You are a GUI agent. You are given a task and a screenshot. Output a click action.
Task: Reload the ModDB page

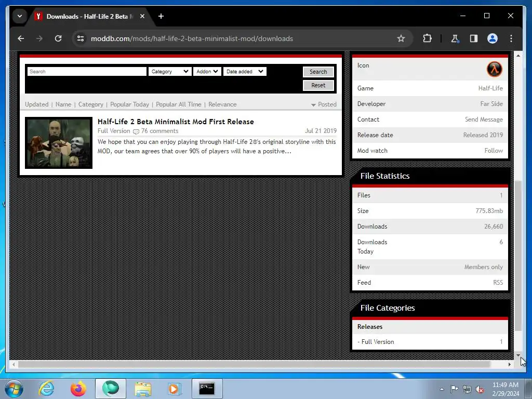pos(58,38)
